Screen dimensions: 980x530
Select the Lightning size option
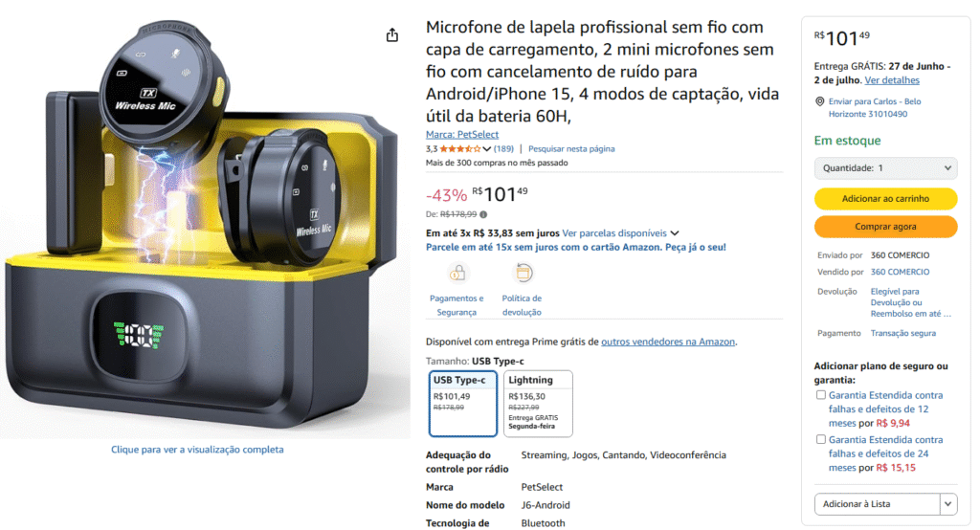[538, 403]
